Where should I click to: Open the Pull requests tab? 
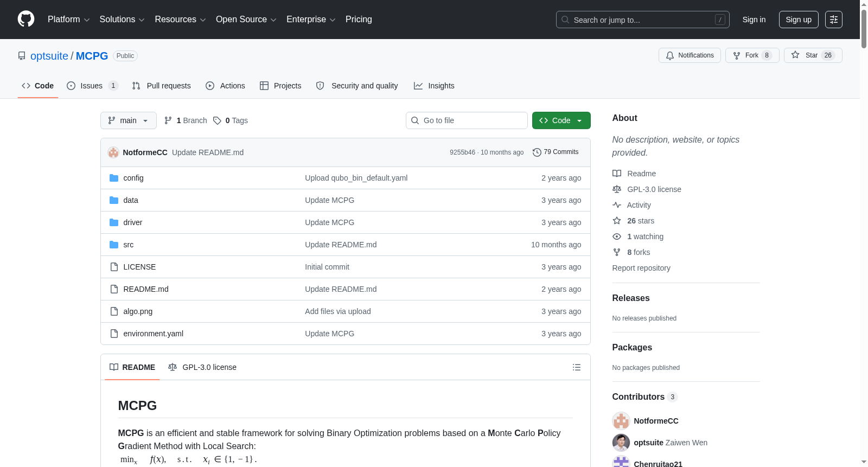162,86
